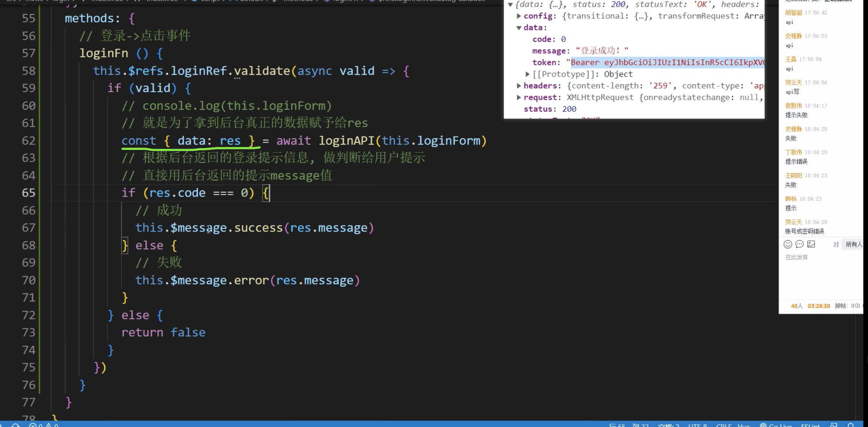The image size is (868, 427).
Task: Open the emoji picker in chat panel
Action: 788,244
